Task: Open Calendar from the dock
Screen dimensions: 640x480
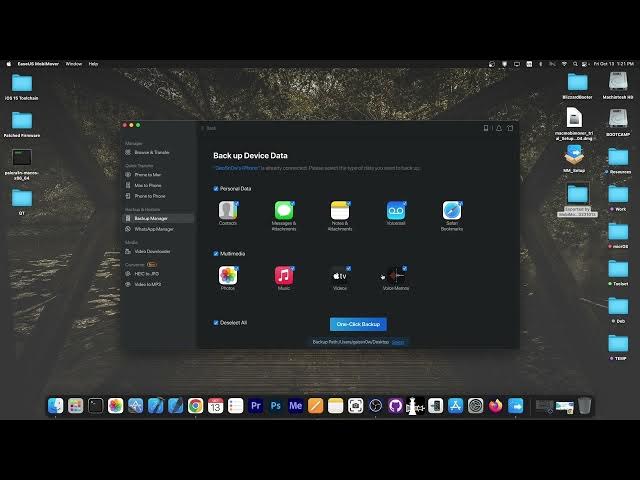Action: coord(216,406)
